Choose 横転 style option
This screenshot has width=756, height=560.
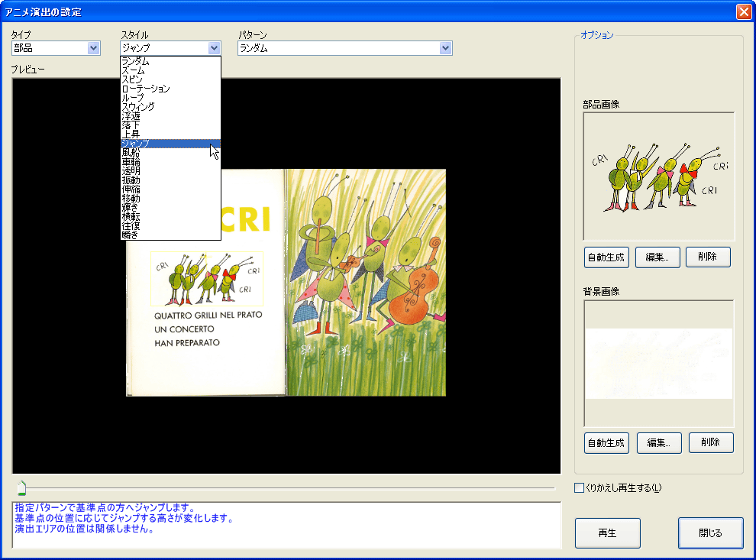click(170, 217)
